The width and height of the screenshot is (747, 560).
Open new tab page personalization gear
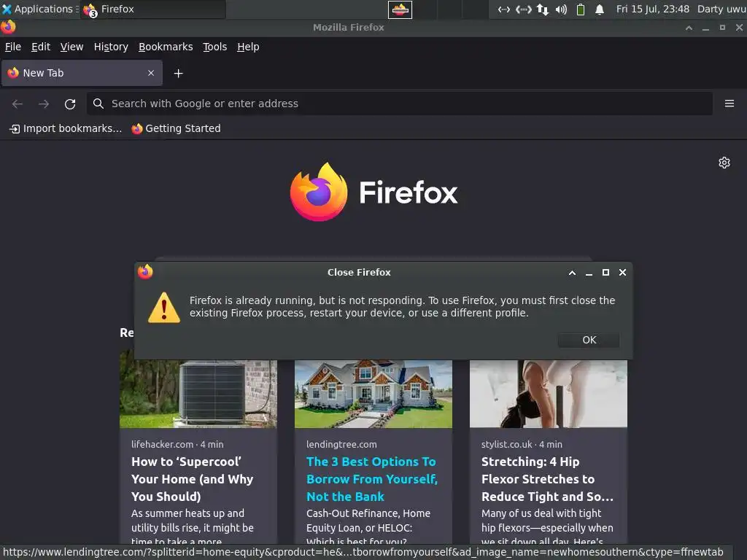724,163
